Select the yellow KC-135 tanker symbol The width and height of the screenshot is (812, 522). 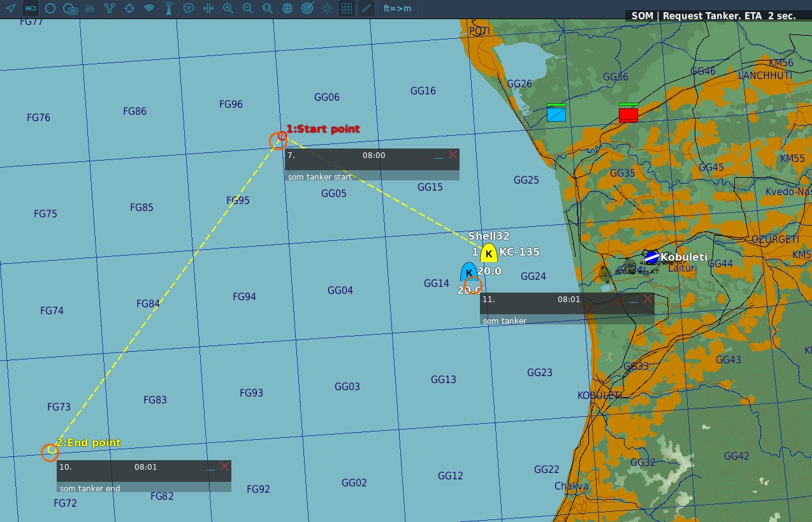click(488, 254)
